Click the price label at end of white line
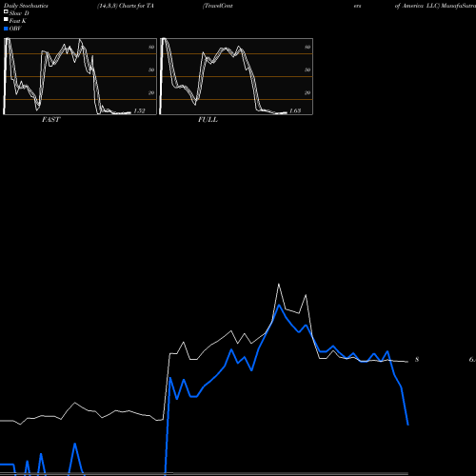Screen dimensions: 476x476 pos(417,360)
